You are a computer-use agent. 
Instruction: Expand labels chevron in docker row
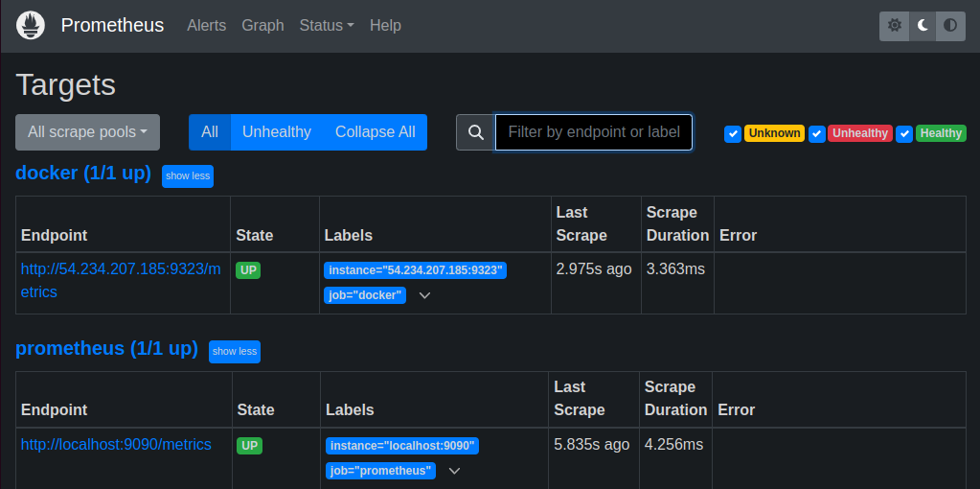coord(424,295)
